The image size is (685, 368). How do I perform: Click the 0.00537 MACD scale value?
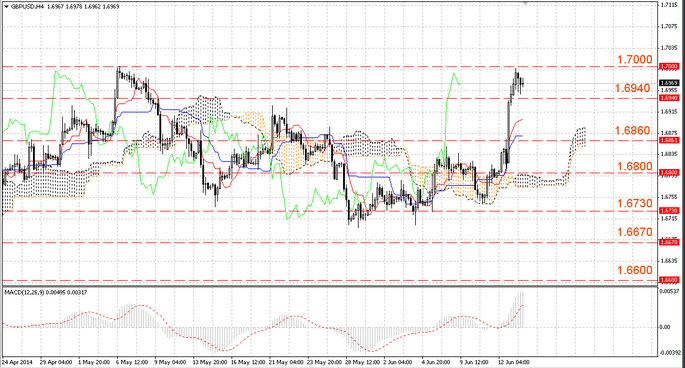pyautogui.click(x=669, y=291)
